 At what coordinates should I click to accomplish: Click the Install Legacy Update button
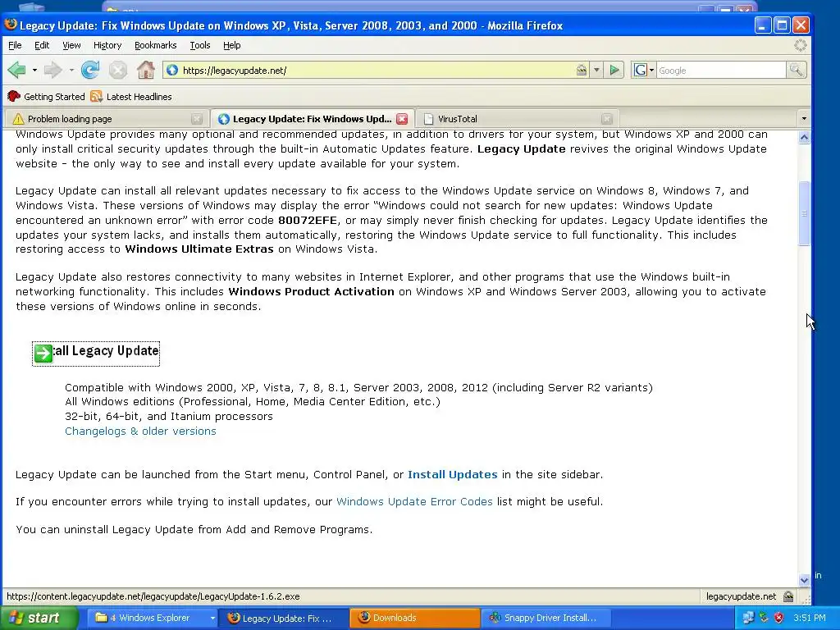click(x=96, y=354)
